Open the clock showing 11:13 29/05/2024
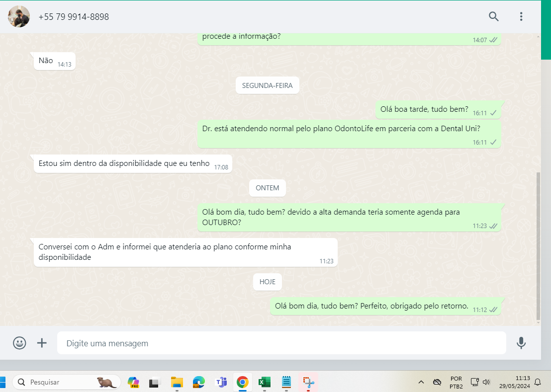The image size is (551, 392). point(515,382)
